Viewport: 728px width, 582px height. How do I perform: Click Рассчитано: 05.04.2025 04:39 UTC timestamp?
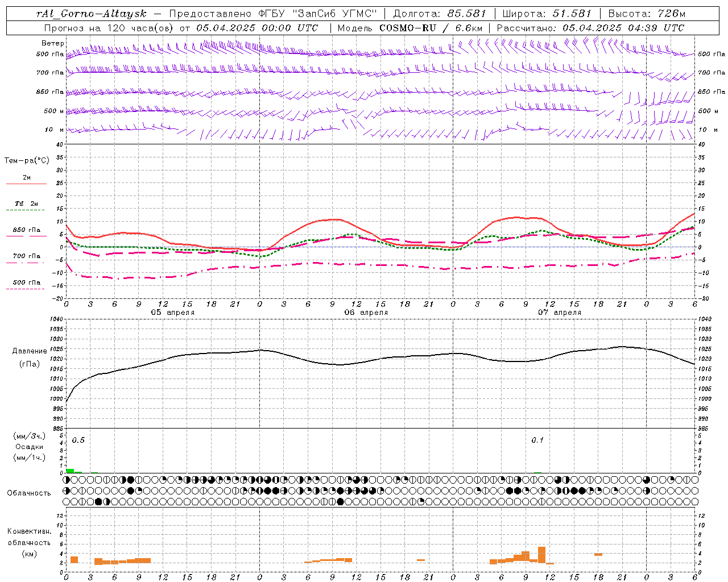(590, 27)
